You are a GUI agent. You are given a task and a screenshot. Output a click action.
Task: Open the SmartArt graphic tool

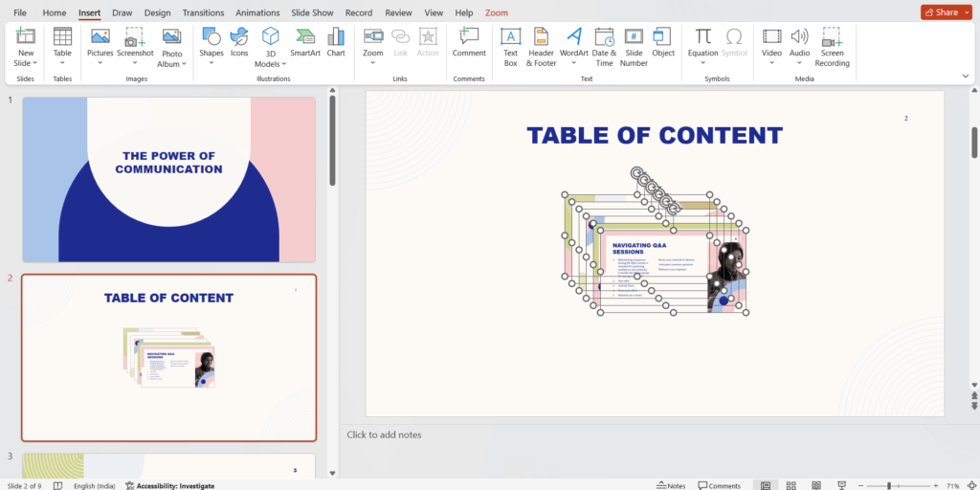305,43
